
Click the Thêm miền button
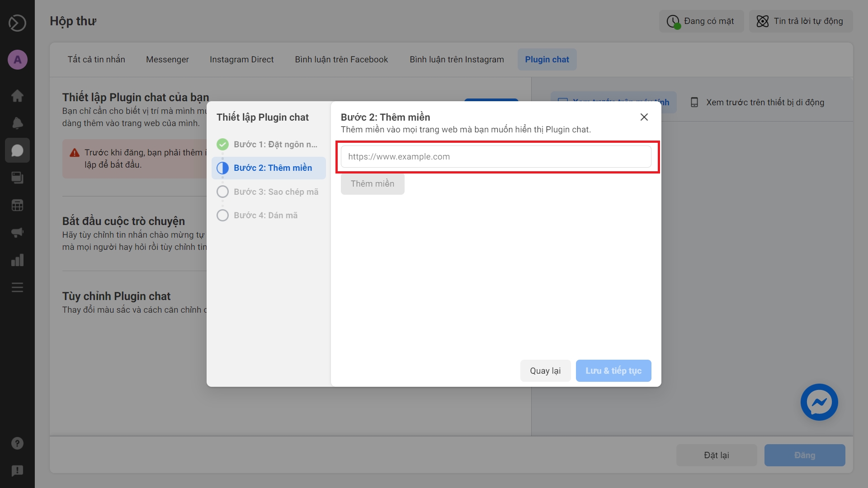click(x=372, y=184)
